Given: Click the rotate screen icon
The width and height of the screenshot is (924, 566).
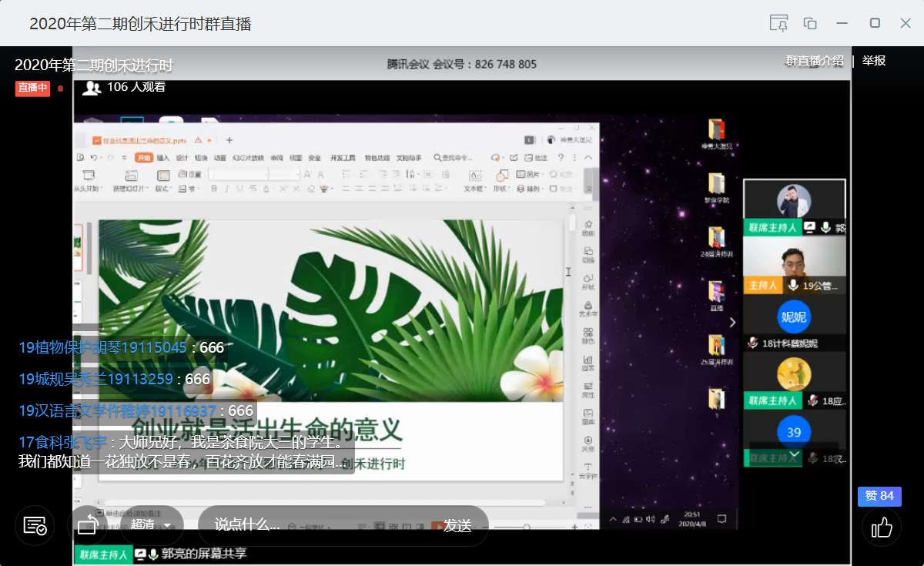Looking at the screenshot, I should click(87, 525).
